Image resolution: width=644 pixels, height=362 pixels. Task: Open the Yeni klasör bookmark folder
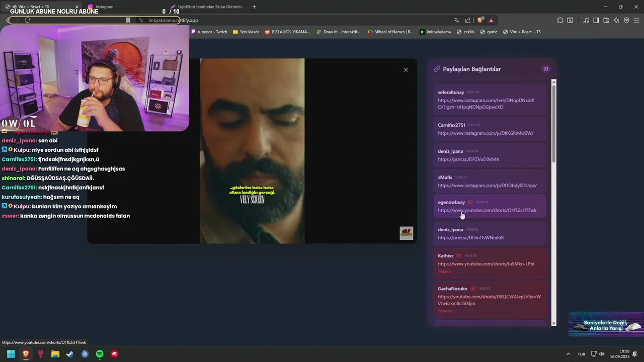(246, 32)
